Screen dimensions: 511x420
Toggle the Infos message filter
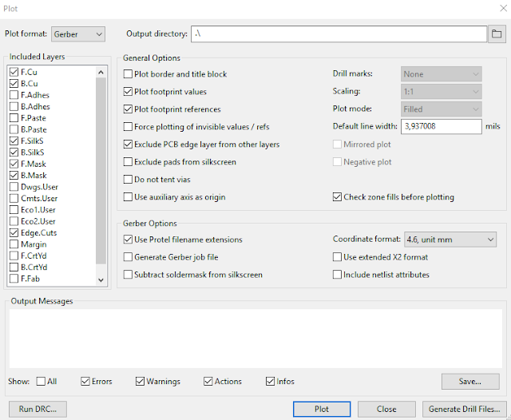[271, 381]
